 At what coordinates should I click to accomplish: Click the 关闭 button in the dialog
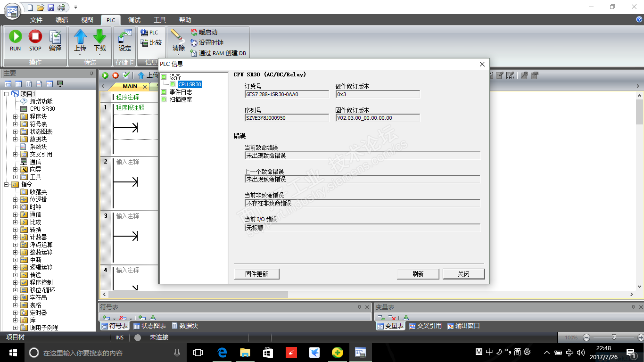pos(463,274)
